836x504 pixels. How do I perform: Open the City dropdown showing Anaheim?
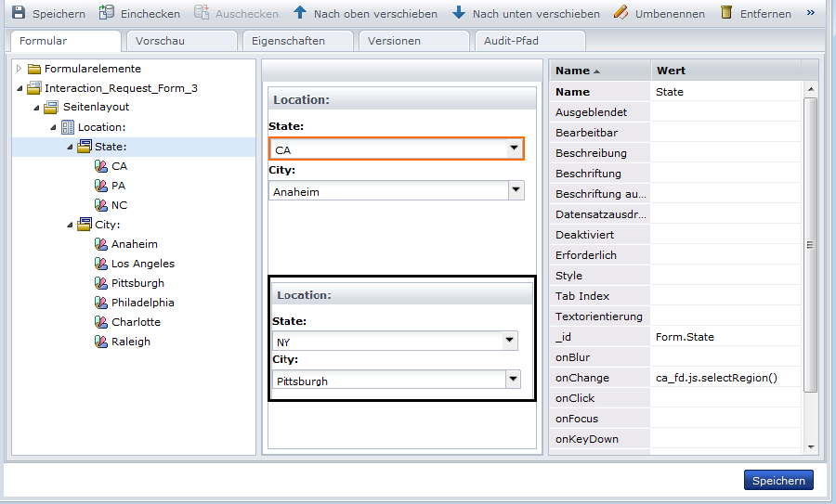pos(516,190)
